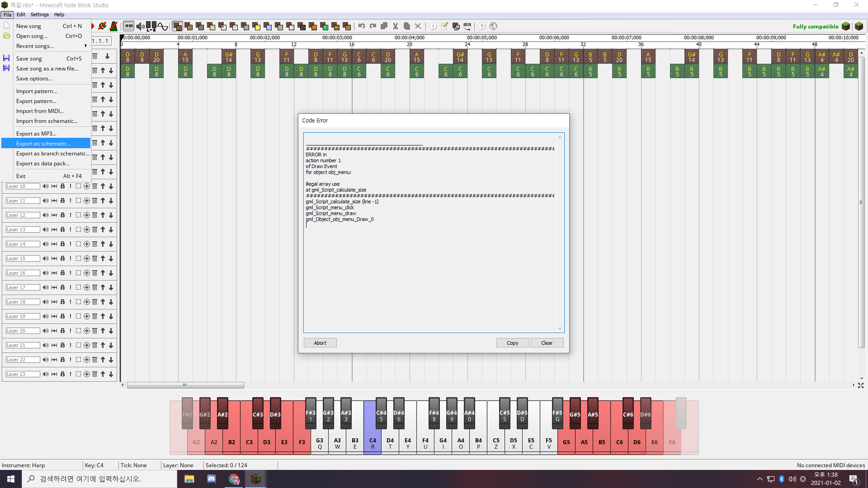Toggle solo exclamation for Layer 18
The width and height of the screenshot is (868, 488).
[71, 302]
